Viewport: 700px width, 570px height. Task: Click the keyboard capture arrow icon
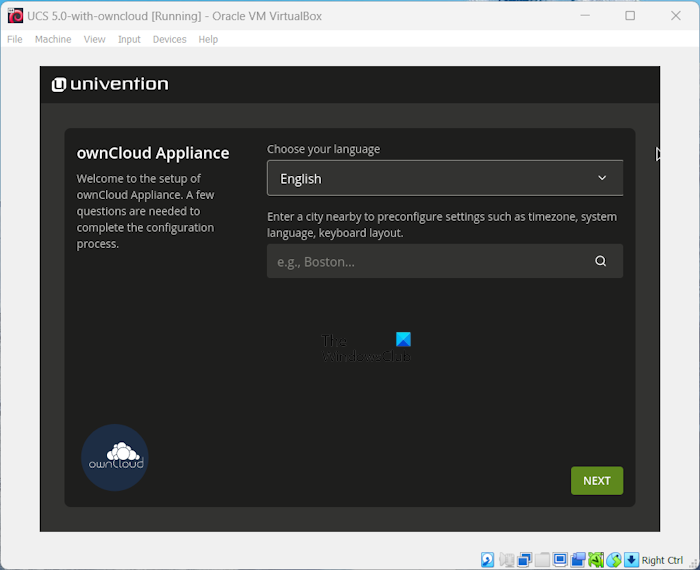tap(631, 560)
